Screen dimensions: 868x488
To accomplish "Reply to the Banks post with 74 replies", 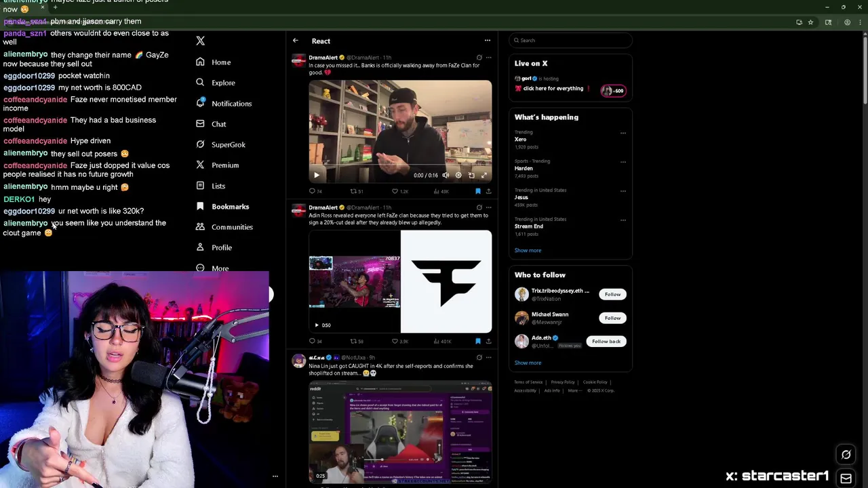I will coord(315,191).
